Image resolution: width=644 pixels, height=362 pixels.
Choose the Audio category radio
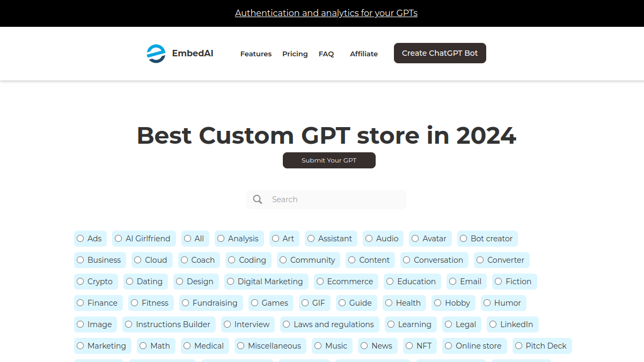click(x=369, y=239)
